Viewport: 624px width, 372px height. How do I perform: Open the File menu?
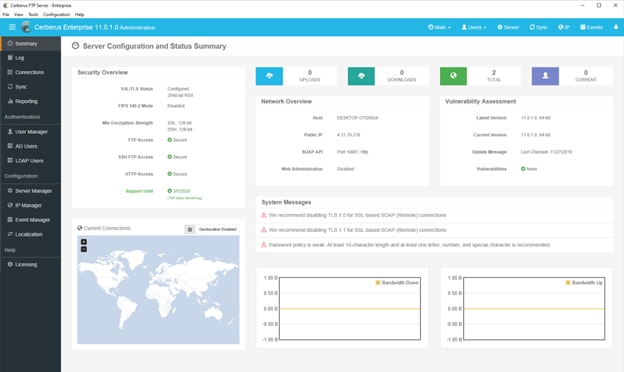[6, 14]
